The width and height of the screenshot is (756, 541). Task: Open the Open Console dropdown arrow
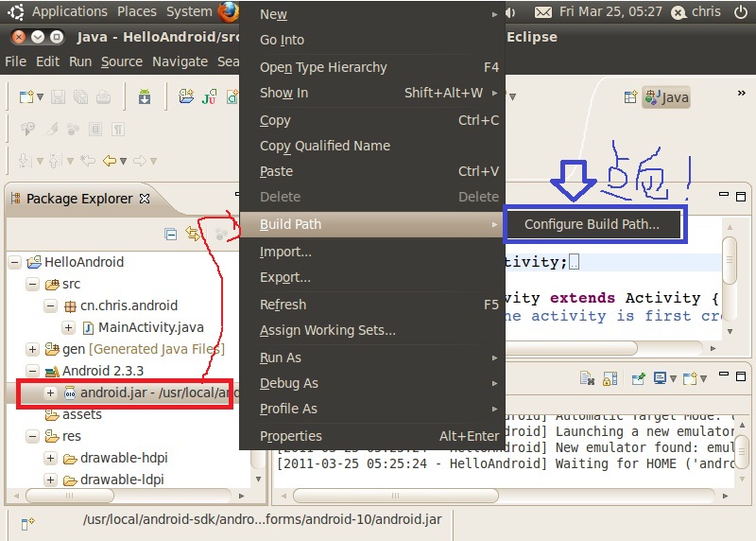703,379
